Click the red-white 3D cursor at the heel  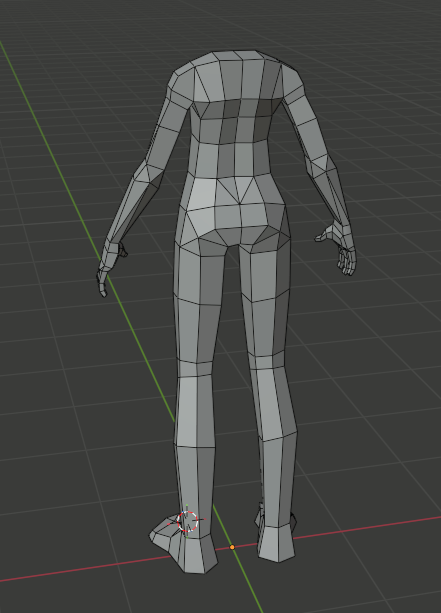(x=187, y=522)
